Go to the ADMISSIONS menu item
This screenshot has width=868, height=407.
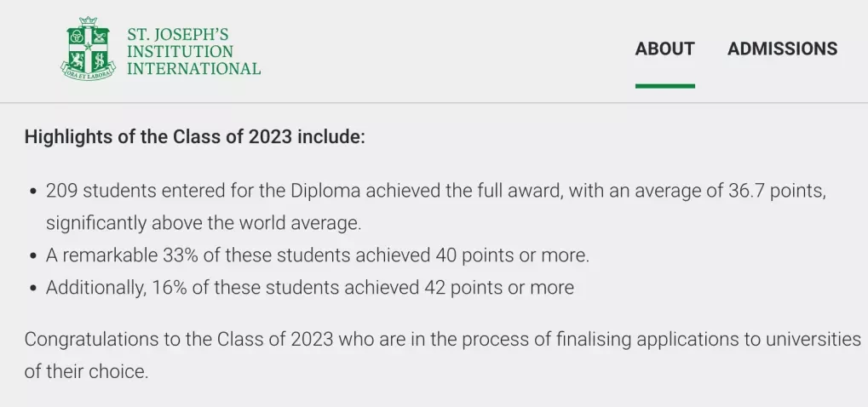[782, 49]
